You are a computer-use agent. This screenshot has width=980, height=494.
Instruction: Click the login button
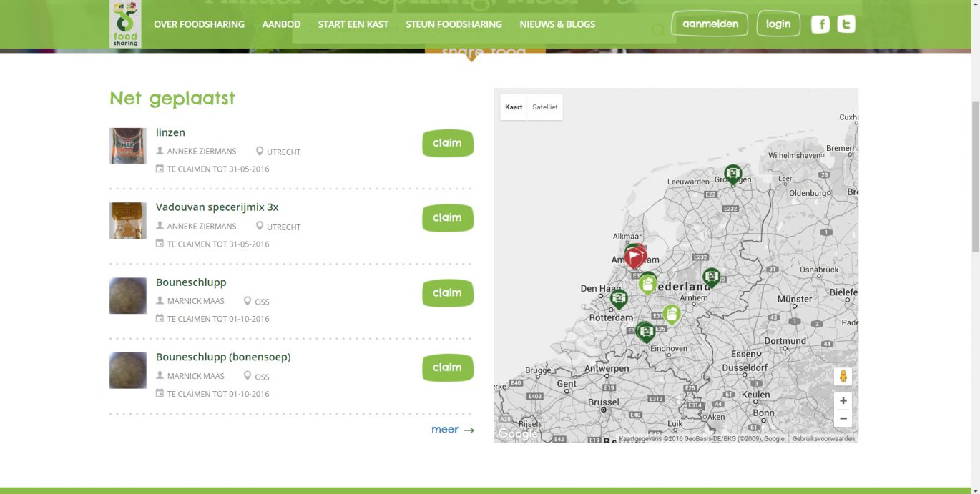(x=778, y=24)
